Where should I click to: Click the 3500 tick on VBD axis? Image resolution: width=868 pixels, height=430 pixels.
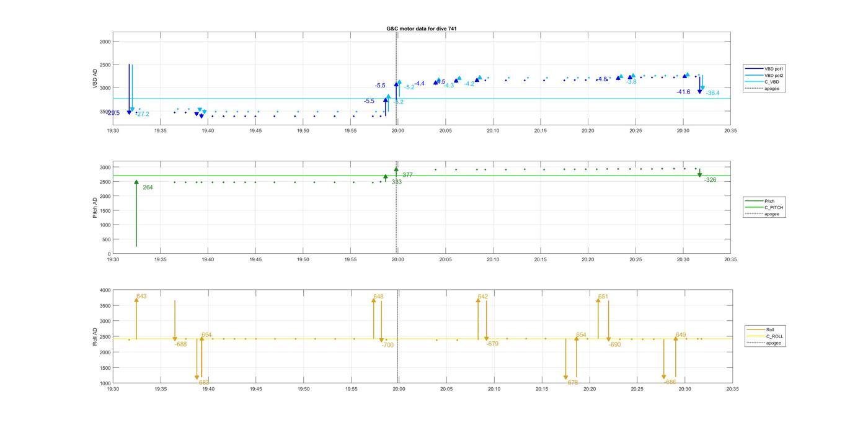(105, 111)
